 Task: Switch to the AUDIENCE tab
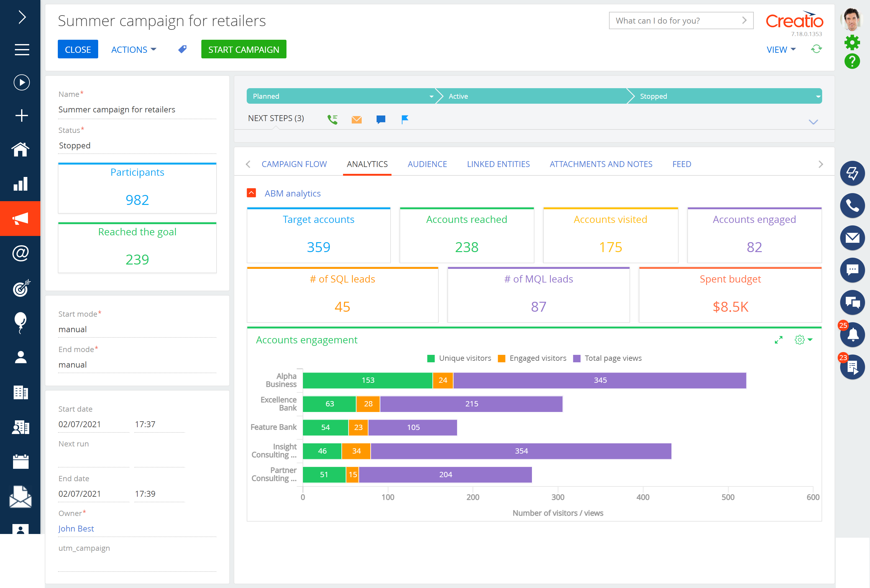pos(427,164)
